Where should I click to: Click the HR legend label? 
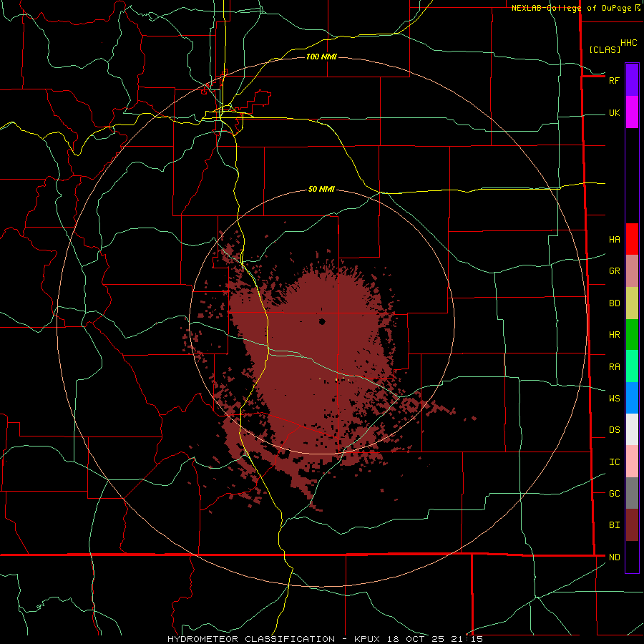point(614,335)
